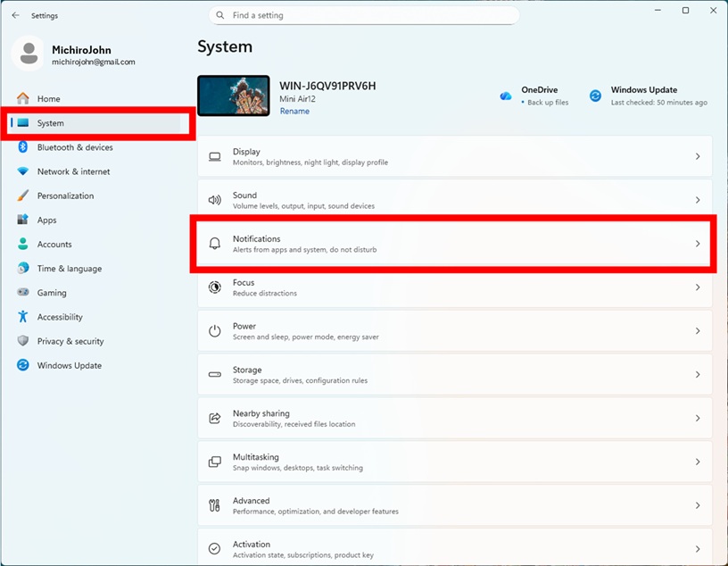Expand the Storage row chevron
Image resolution: width=728 pixels, height=566 pixels.
point(698,375)
